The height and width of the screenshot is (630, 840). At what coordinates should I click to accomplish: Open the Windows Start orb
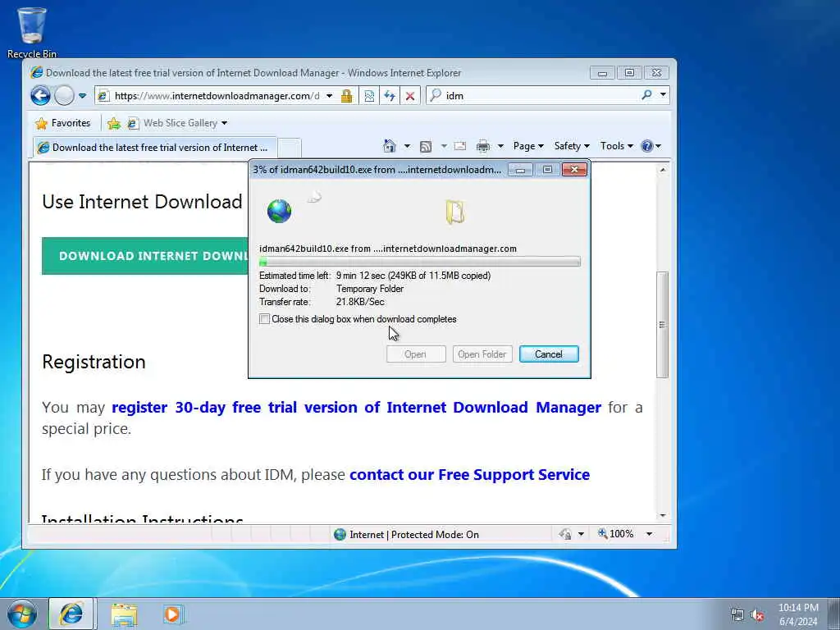coord(22,614)
